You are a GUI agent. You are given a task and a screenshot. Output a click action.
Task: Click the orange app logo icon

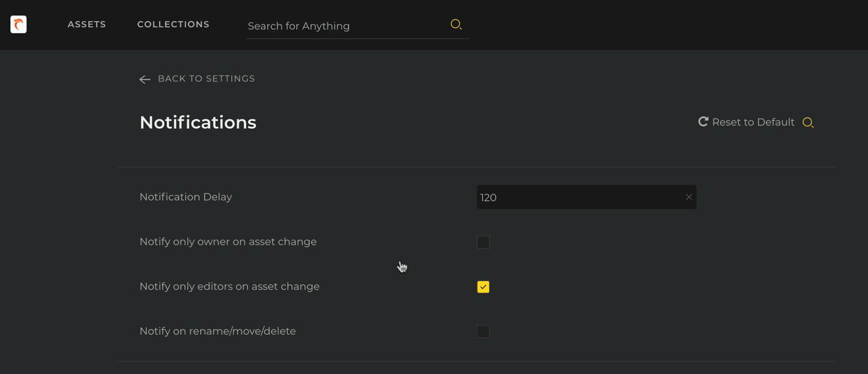18,24
